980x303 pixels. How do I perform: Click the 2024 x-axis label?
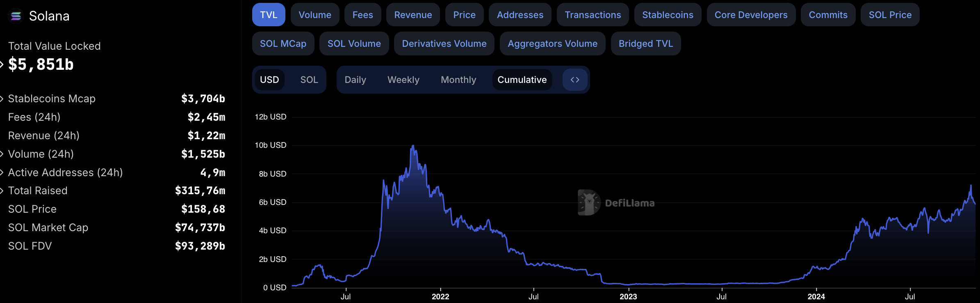point(816,296)
